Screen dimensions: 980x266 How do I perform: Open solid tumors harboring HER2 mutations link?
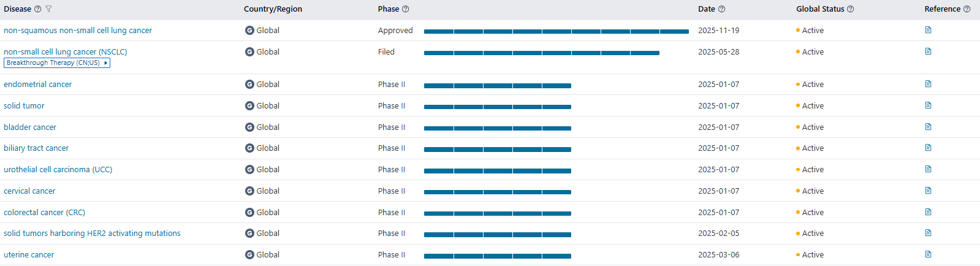[92, 234]
